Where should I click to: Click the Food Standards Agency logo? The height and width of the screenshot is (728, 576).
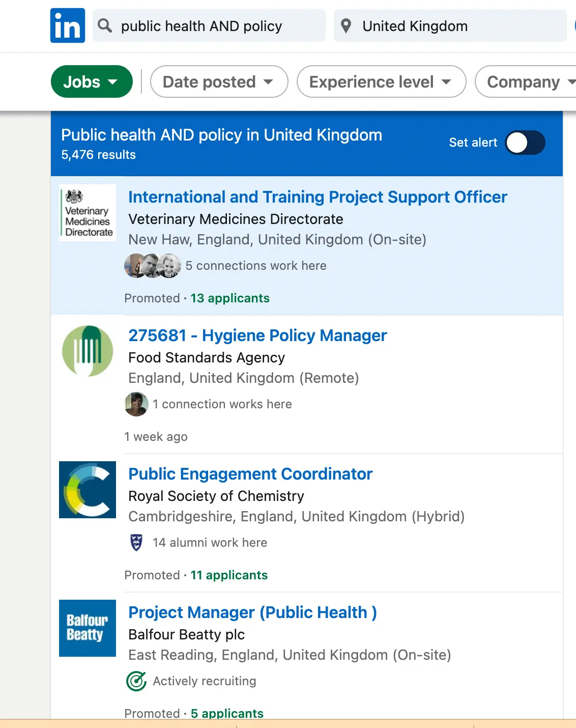[x=88, y=351]
